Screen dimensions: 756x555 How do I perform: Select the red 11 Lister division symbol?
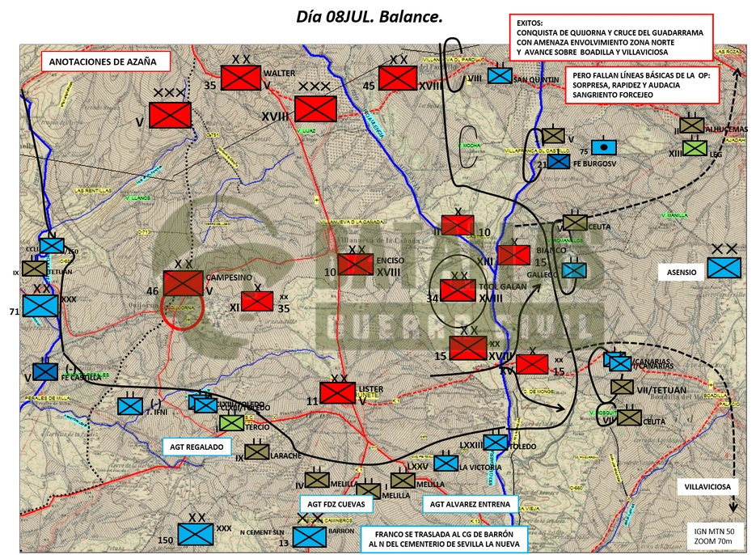(x=337, y=393)
